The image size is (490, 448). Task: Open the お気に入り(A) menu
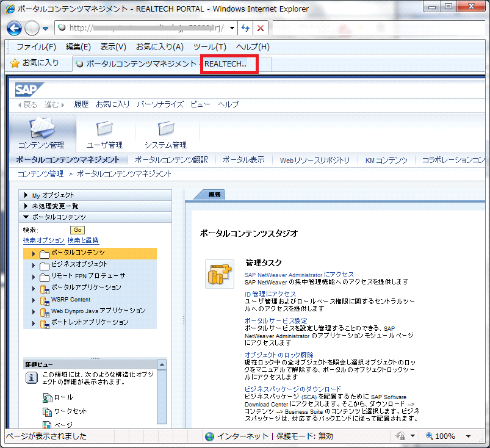[160, 47]
